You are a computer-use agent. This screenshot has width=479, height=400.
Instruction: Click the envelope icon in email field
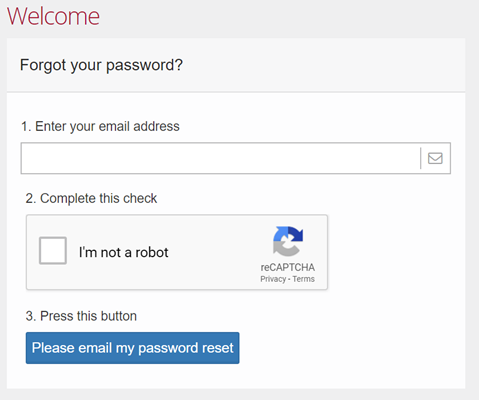coord(435,158)
